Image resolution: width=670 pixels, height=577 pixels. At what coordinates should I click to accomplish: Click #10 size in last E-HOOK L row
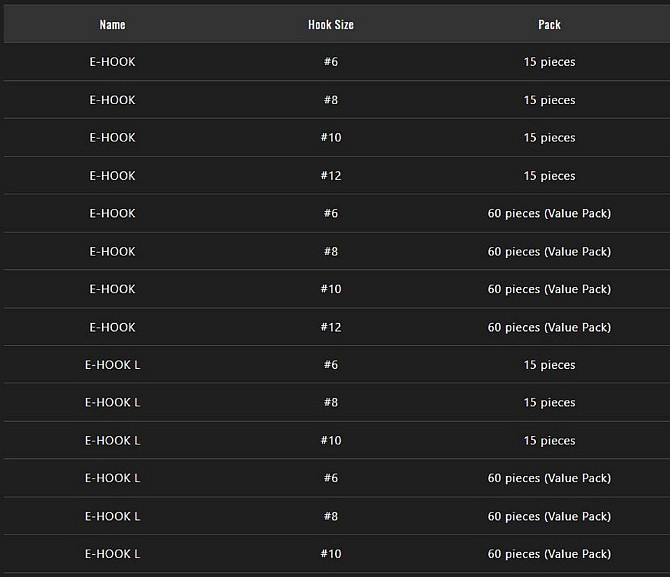(331, 554)
